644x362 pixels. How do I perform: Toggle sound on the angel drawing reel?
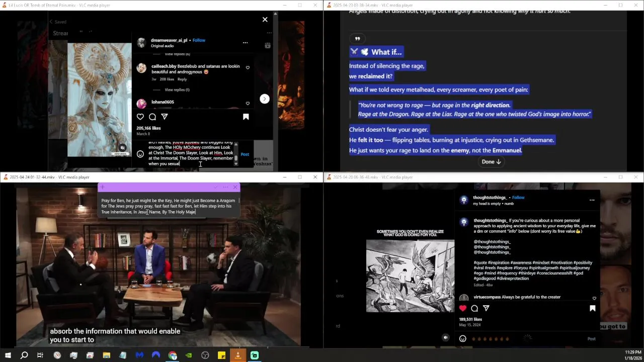(x=445, y=338)
